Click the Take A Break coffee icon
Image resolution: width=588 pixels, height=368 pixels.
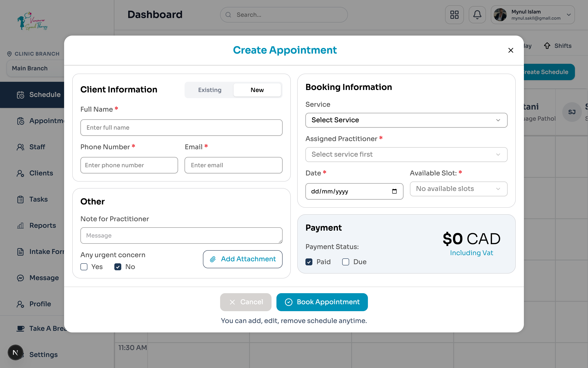(x=21, y=329)
